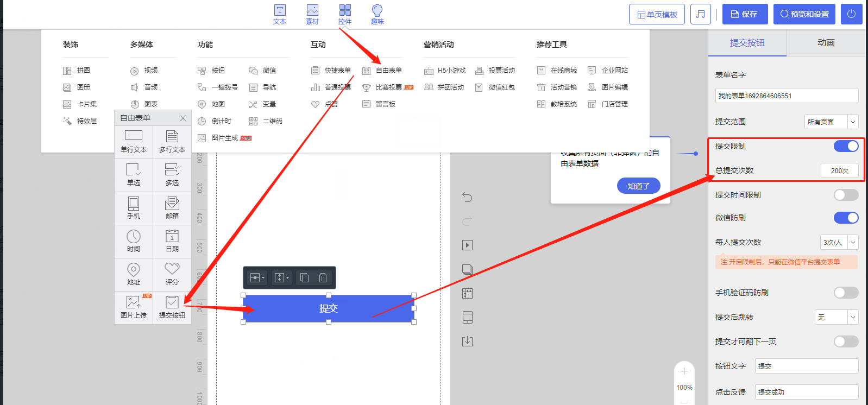Viewport: 868px width, 405px height.
Task: Click the 点击反馈 input field
Action: 807,392
